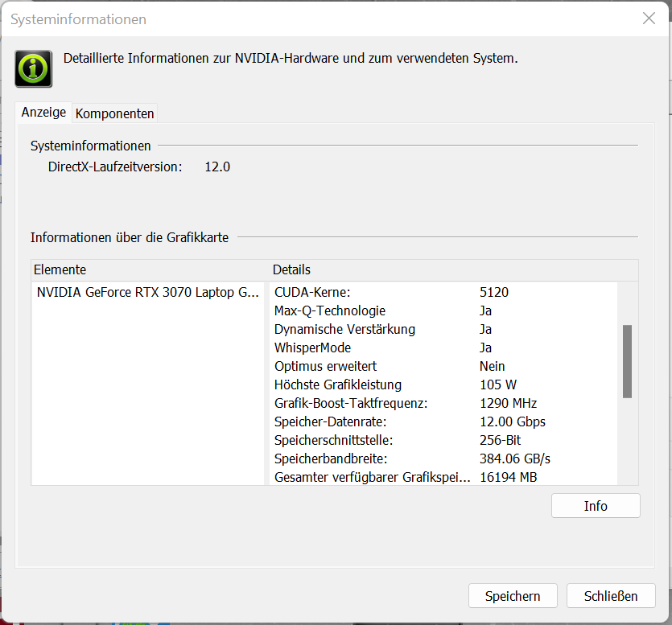672x625 pixels.
Task: Select the WhisperMode row
Action: 443,347
